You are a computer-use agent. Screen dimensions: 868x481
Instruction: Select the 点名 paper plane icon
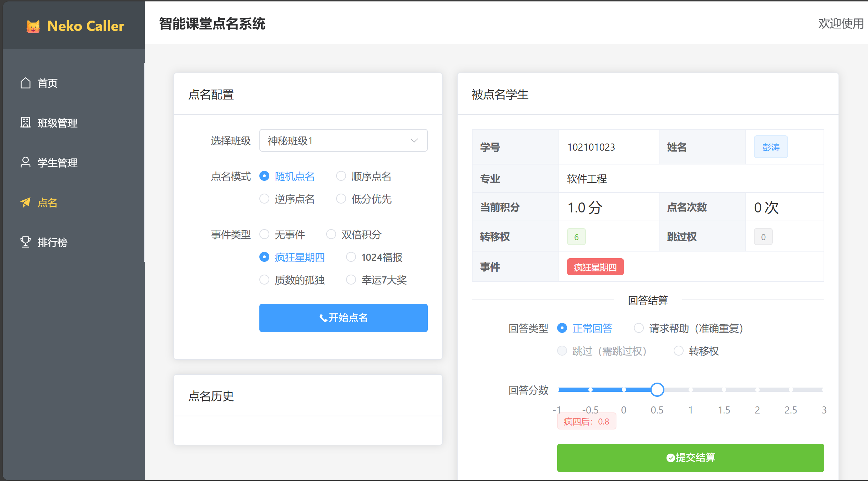[x=25, y=202]
